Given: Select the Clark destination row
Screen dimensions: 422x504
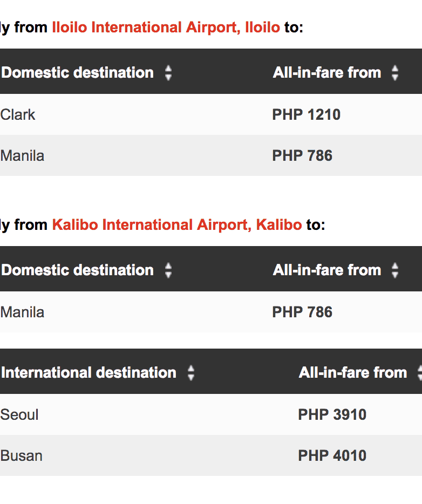Looking at the screenshot, I should point(18,114).
